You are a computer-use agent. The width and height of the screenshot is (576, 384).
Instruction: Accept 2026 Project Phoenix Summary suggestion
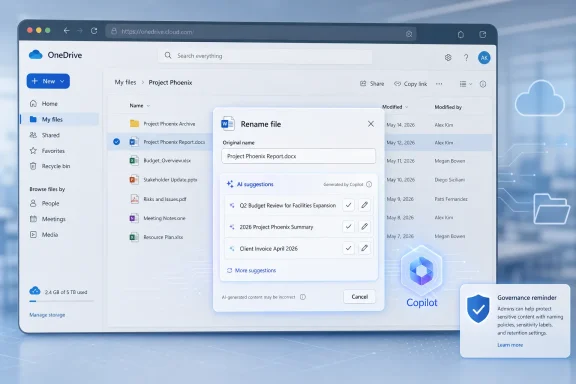[348, 227]
